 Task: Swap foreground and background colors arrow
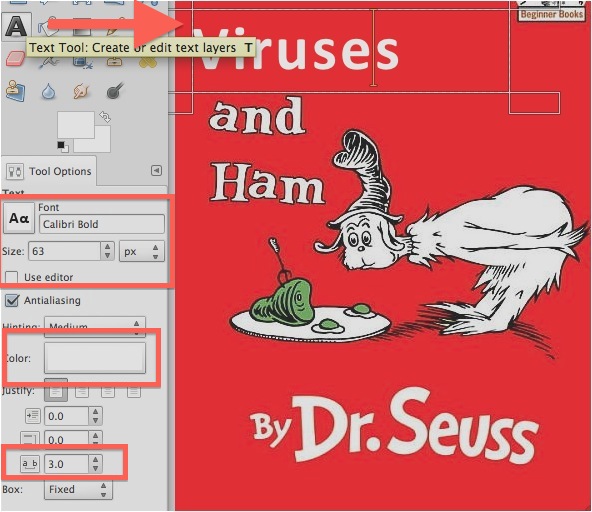pos(105,117)
